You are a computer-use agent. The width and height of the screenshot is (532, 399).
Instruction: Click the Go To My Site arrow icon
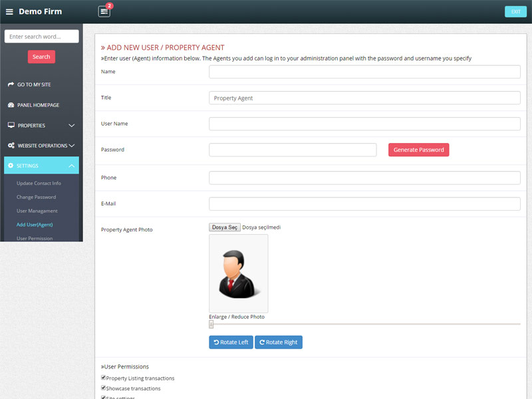11,84
